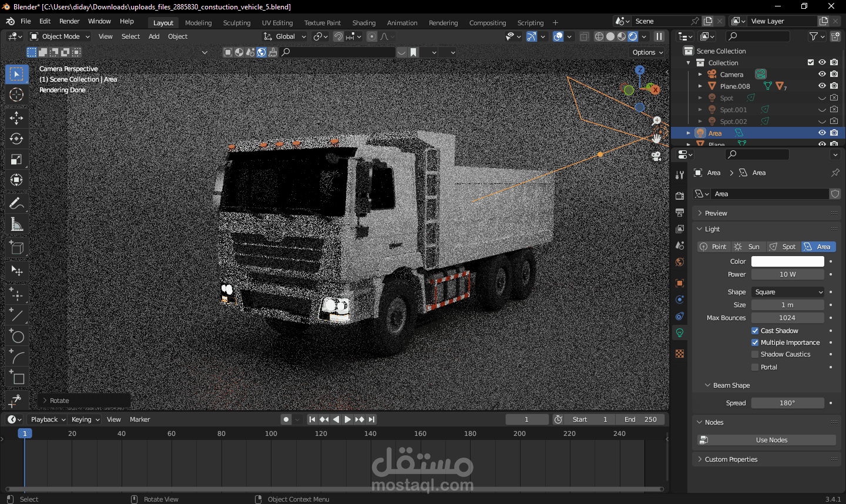Click the zoom view magnifier icon
This screenshot has height=504, width=846.
point(657,121)
